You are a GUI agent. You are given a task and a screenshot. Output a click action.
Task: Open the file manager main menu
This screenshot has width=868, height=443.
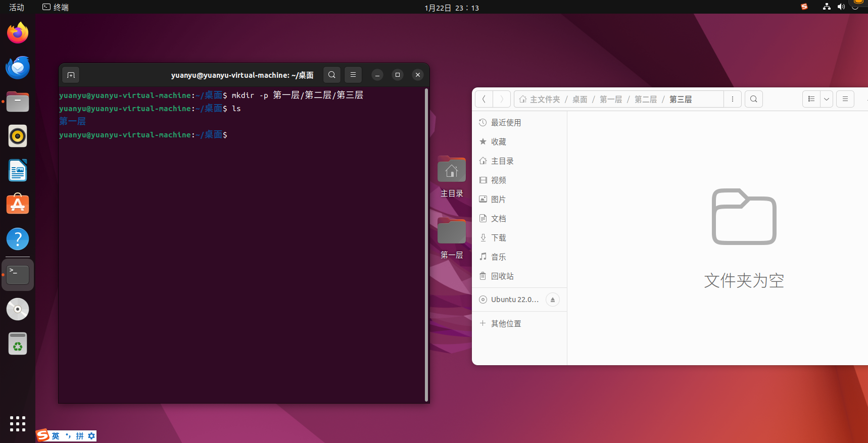[x=845, y=99]
